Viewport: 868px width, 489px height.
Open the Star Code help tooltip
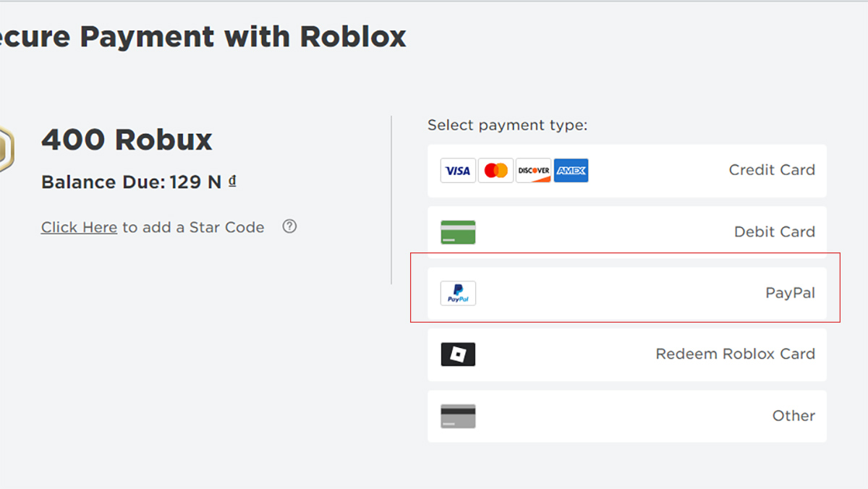[x=289, y=226]
